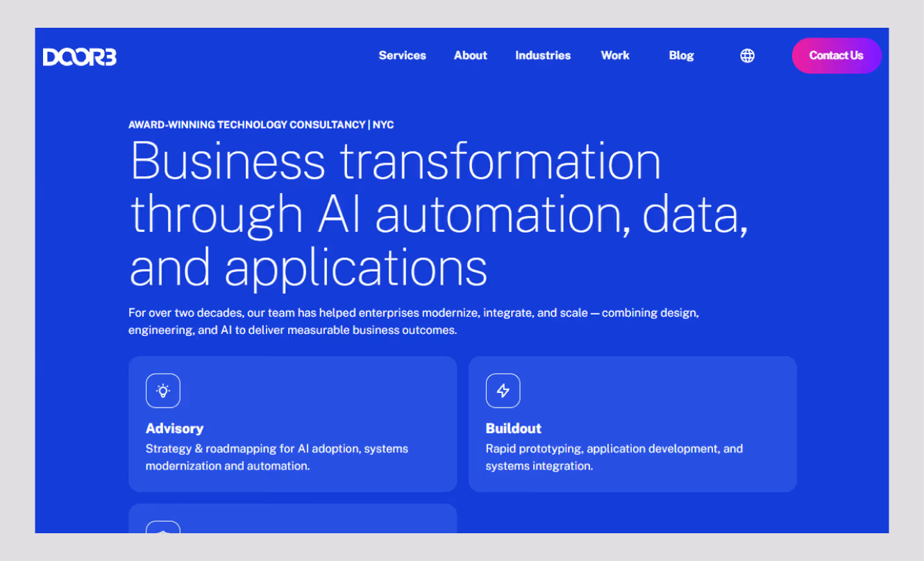
Task: Open the Industries menu
Action: (543, 56)
